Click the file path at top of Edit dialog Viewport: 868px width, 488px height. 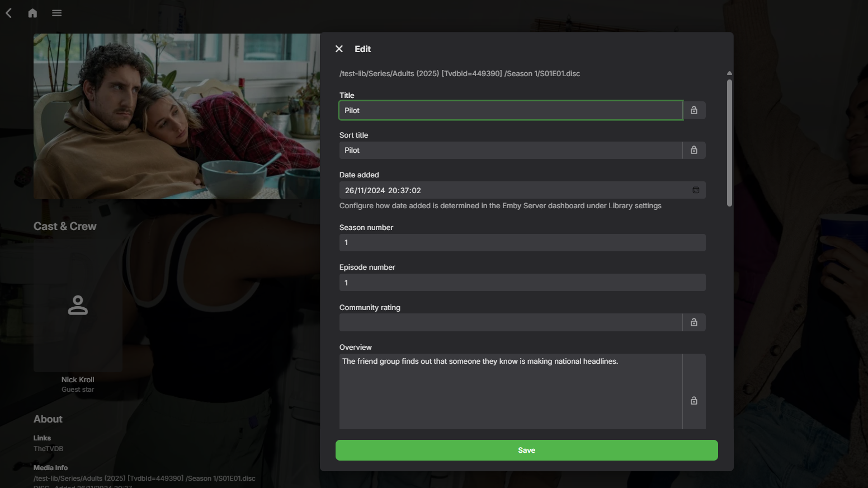460,73
